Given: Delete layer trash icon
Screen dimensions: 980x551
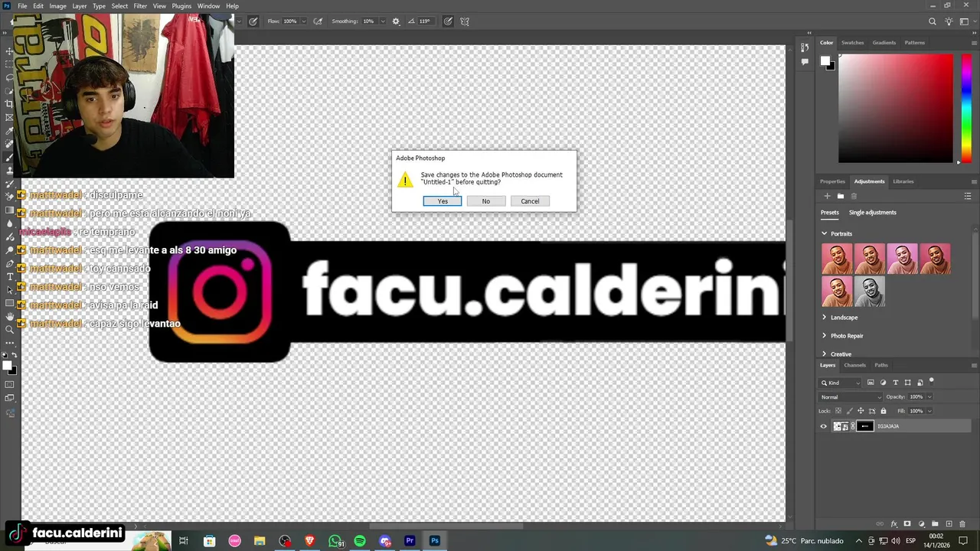Looking at the screenshot, I should click(x=962, y=524).
